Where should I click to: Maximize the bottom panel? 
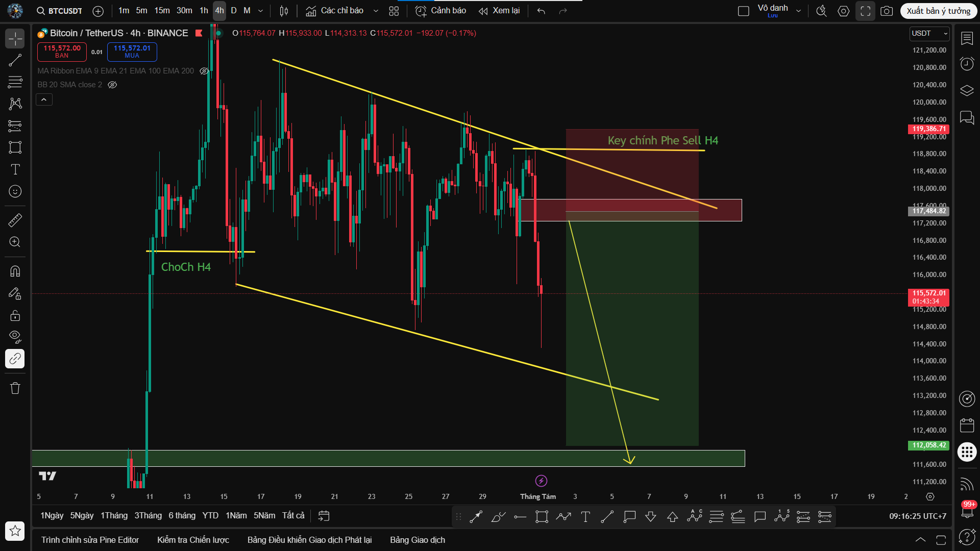[941, 540]
